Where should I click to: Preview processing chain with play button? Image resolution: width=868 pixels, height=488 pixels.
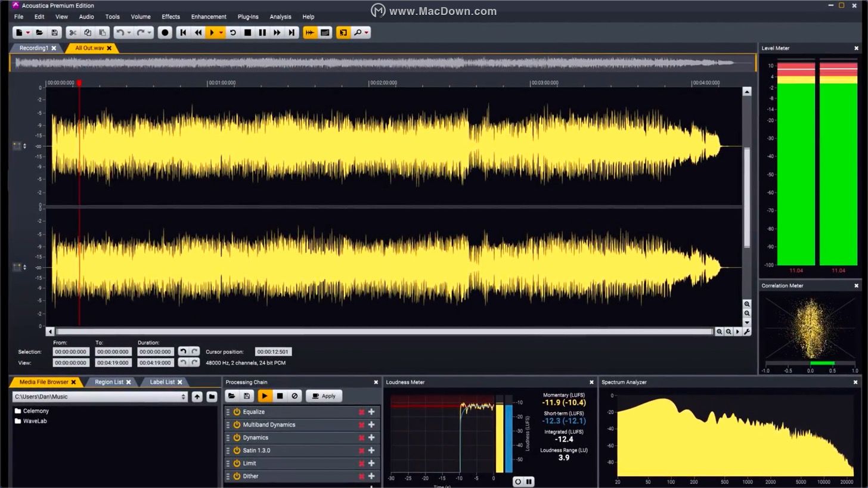point(265,396)
